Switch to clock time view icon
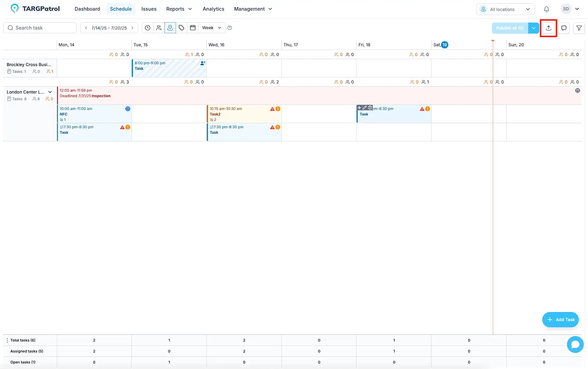Screen dimensions: 588x369 148,28
